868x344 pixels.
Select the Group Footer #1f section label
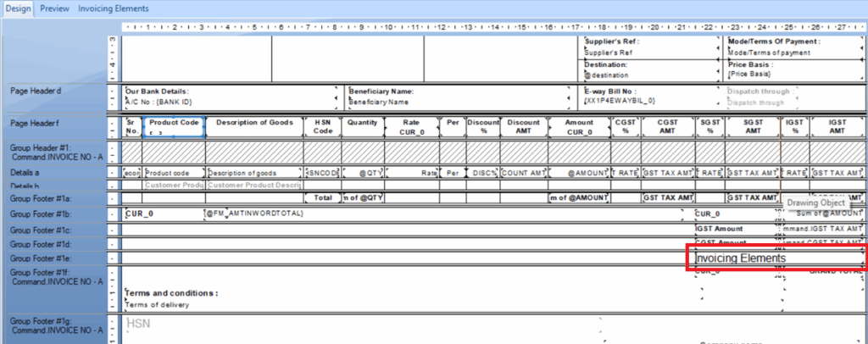click(x=57, y=277)
